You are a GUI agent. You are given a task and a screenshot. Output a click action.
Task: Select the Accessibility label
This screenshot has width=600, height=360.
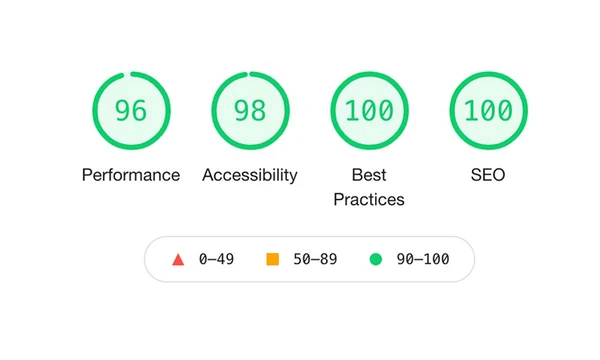click(x=250, y=176)
